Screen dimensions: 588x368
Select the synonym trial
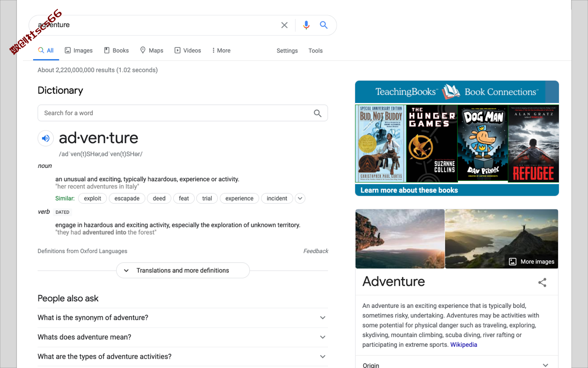pos(207,198)
